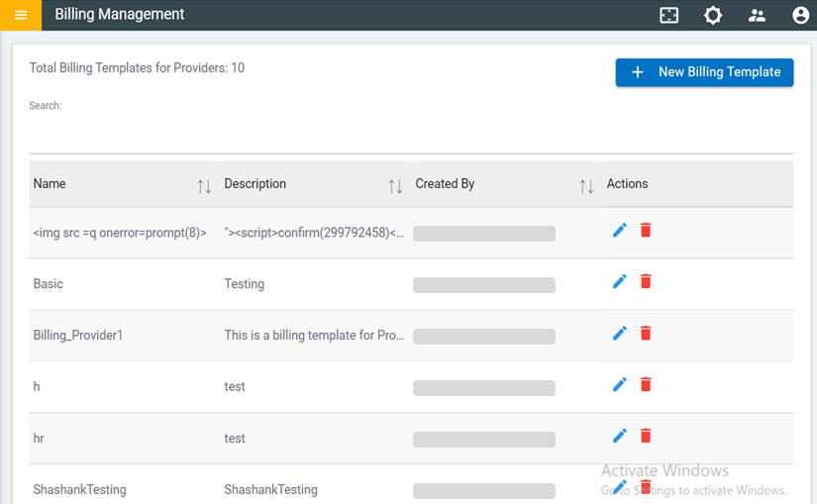Screen dimensions: 817x504
Task: Delete the img src XSS template row
Action: (646, 230)
